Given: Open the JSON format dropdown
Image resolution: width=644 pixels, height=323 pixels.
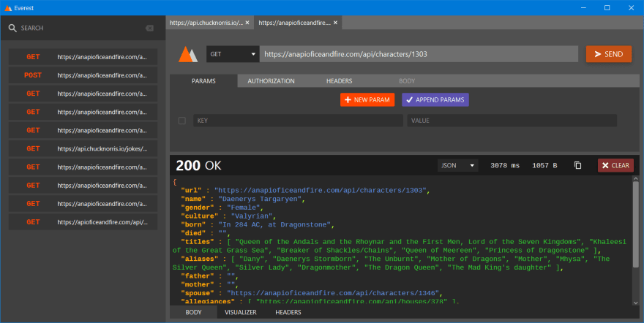Looking at the screenshot, I should (x=457, y=165).
